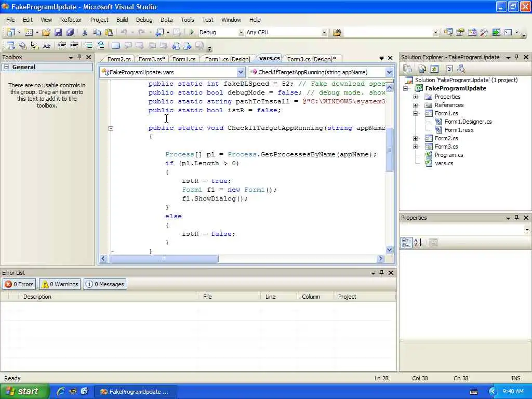The image size is (532, 399).
Task: Click the Save All toolbar icon
Action: [70, 32]
